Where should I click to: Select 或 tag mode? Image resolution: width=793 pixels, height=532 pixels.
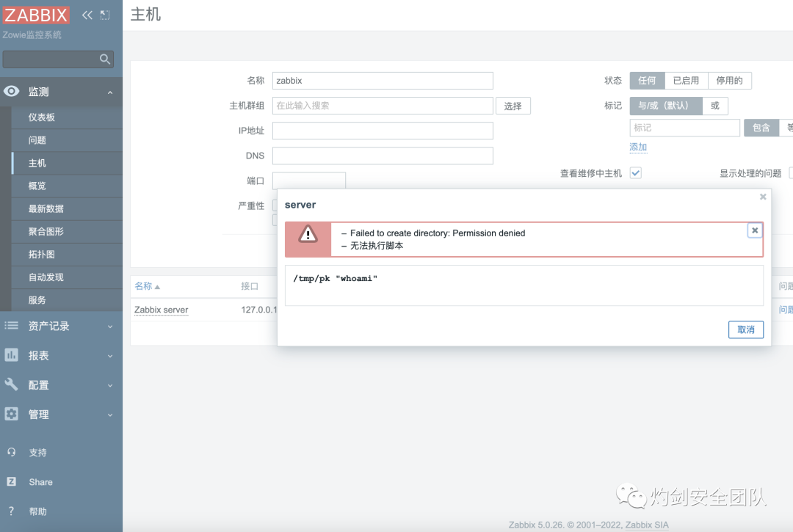(714, 106)
